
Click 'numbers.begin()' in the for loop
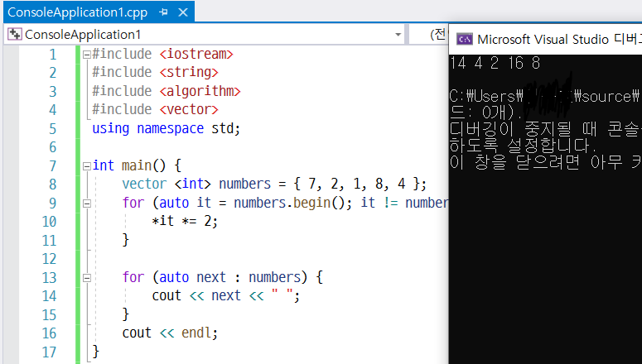[290, 203]
